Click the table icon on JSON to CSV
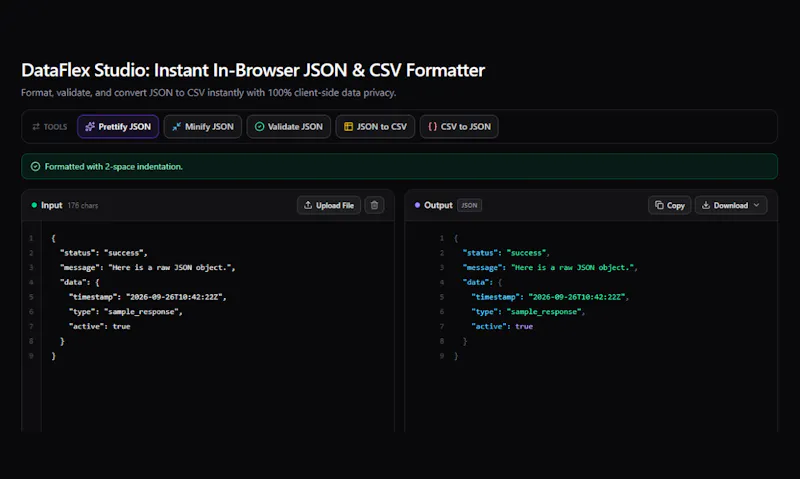800x479 pixels. click(x=348, y=127)
